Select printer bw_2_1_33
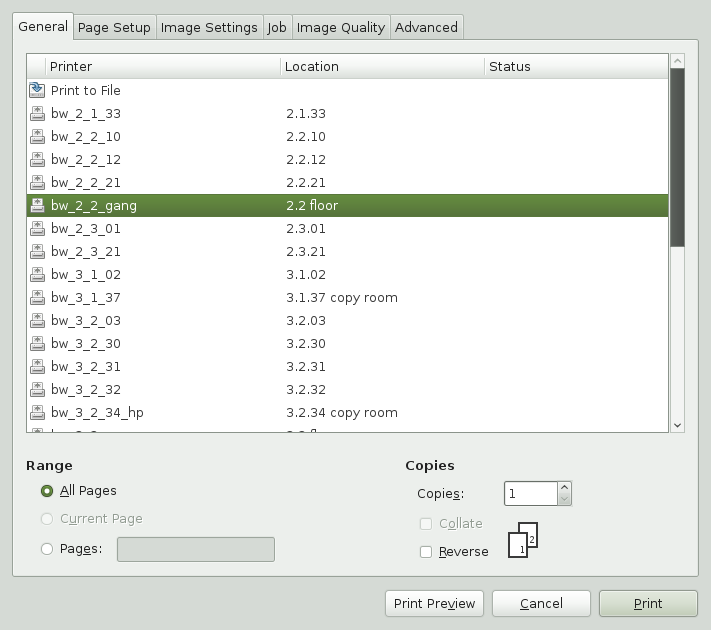Viewport: 711px width, 630px height. [x=347, y=113]
